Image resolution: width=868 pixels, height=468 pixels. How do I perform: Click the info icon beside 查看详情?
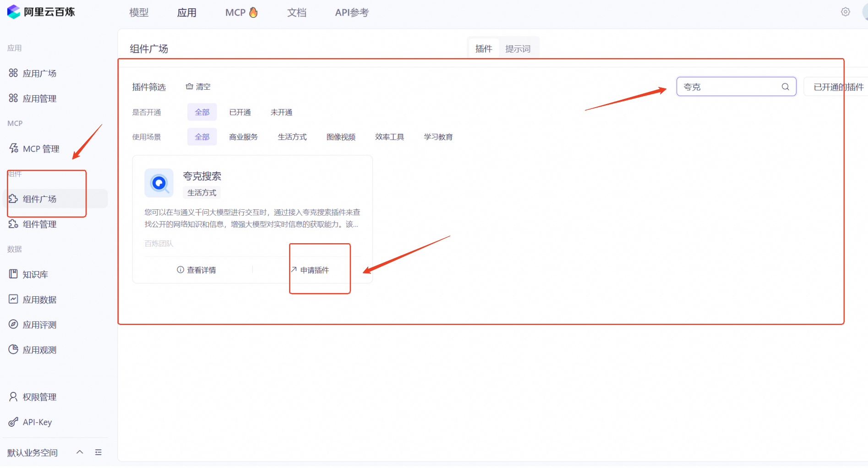[180, 270]
